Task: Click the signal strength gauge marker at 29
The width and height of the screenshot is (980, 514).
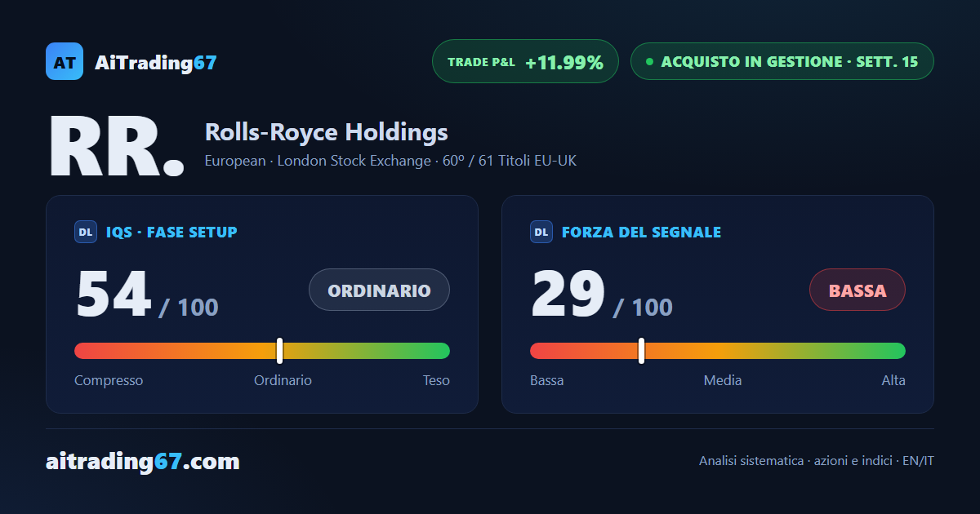Action: pyautogui.click(x=641, y=351)
